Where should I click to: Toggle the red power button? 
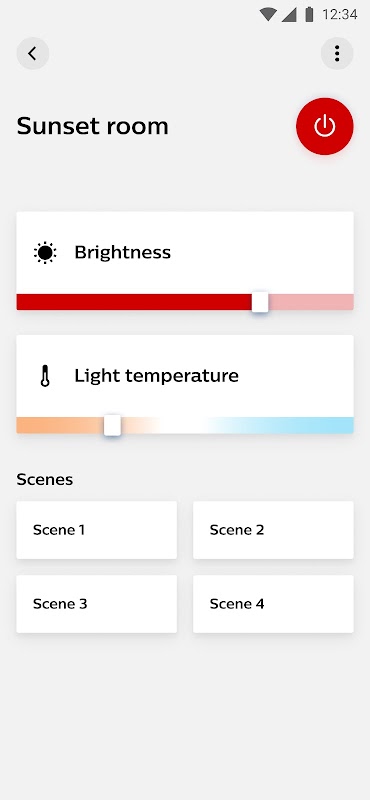pos(325,126)
